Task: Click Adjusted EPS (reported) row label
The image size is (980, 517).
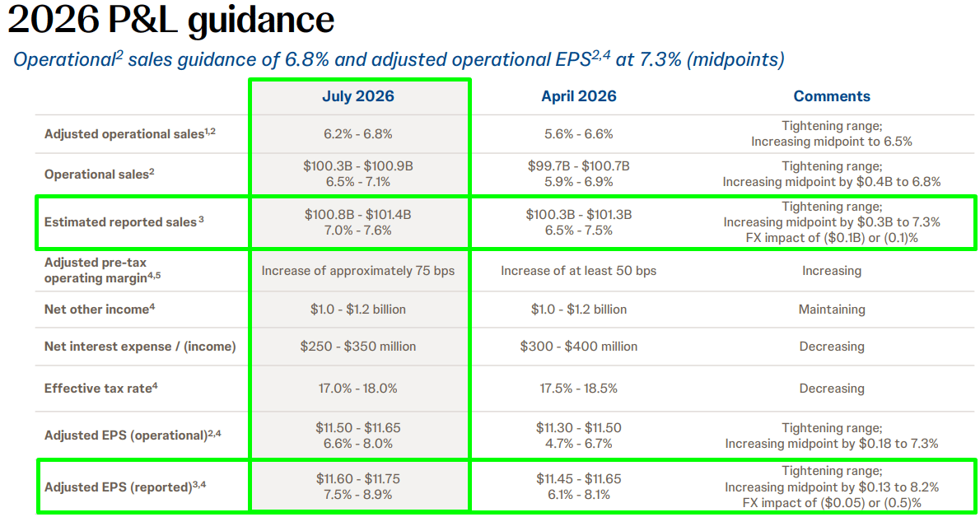Action: tap(125, 487)
